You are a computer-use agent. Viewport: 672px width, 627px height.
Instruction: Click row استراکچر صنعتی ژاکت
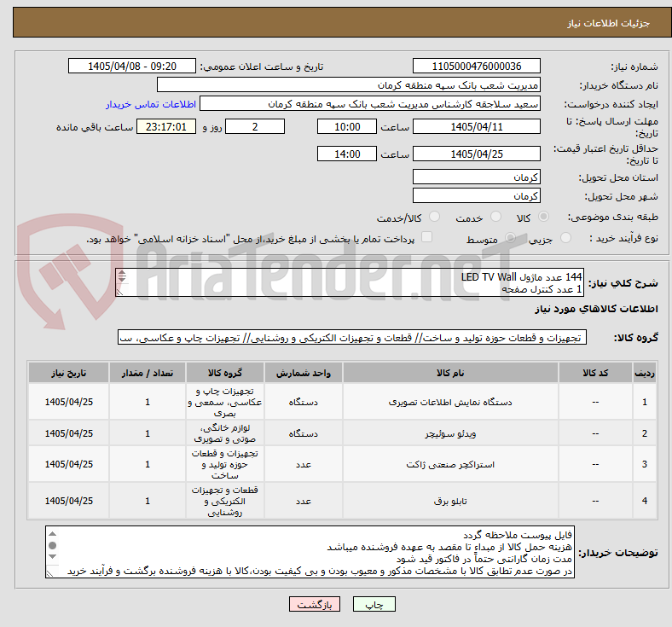[x=343, y=464]
